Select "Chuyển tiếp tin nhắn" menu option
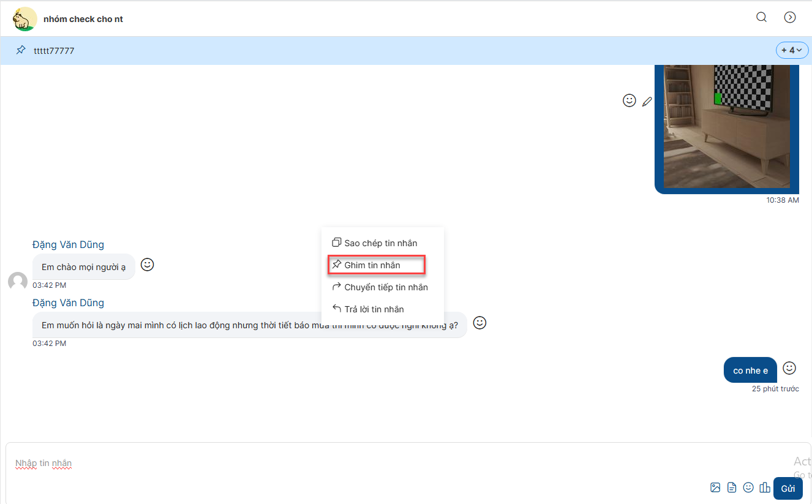 click(386, 287)
